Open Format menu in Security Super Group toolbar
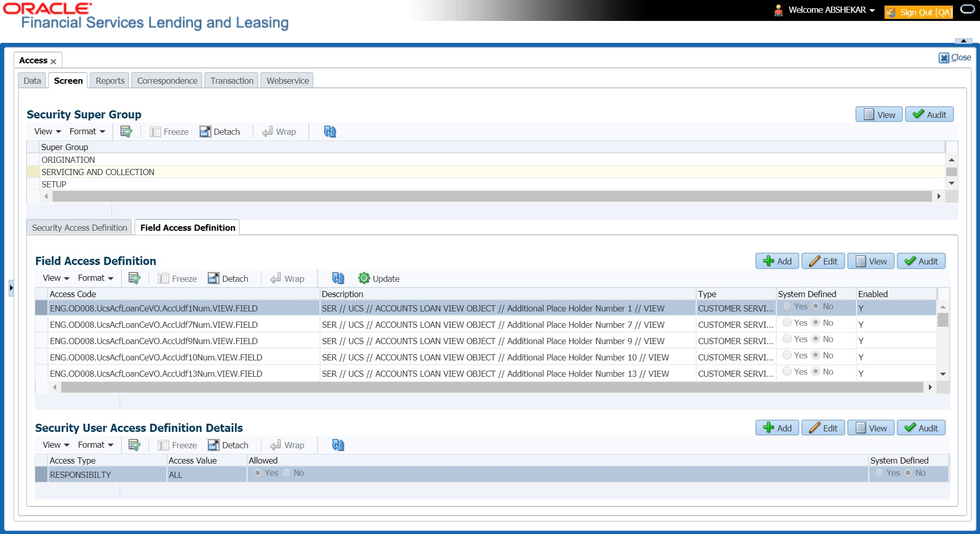This screenshot has height=534, width=980. point(87,132)
